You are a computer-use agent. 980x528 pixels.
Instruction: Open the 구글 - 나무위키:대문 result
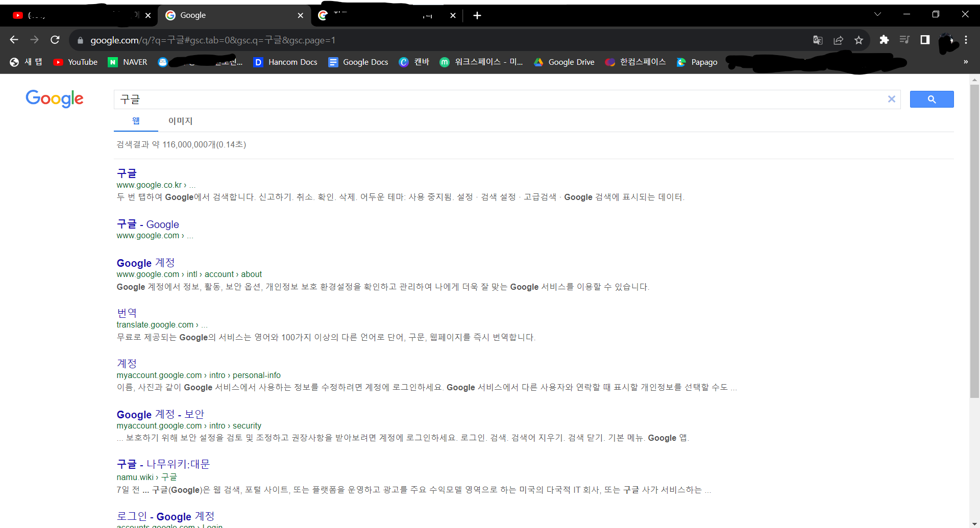163,464
